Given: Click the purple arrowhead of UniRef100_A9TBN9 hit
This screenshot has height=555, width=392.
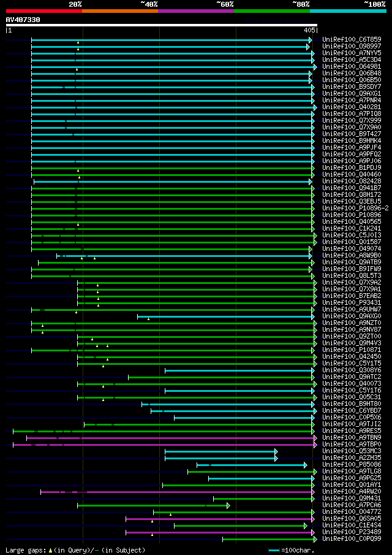Looking at the screenshot, I should (315, 438).
